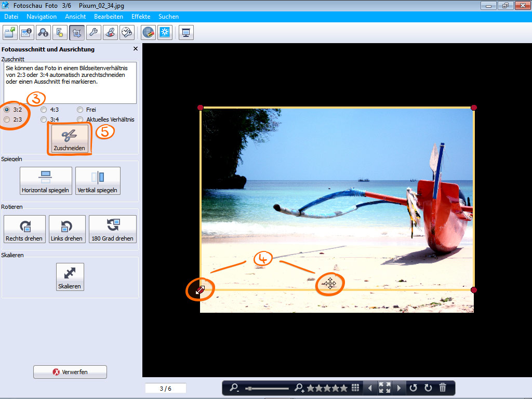Go to the next photo arrow
The image size is (532, 399).
pyautogui.click(x=399, y=388)
